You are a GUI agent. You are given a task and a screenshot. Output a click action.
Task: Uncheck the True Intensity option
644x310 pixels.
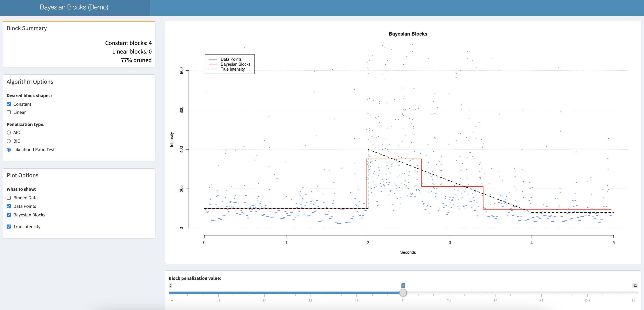9,227
